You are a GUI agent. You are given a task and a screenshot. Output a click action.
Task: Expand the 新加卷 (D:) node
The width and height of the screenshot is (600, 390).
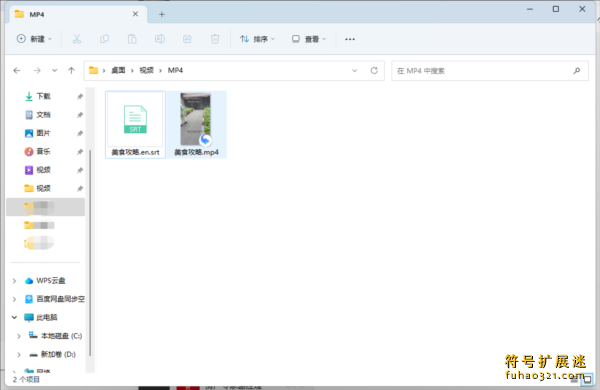(x=19, y=354)
